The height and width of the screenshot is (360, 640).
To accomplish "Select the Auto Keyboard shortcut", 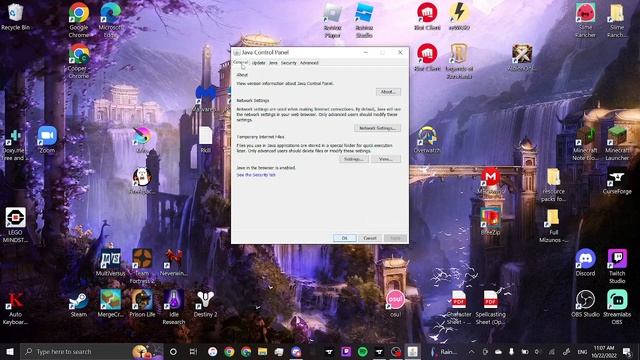I will pyautogui.click(x=16, y=308).
